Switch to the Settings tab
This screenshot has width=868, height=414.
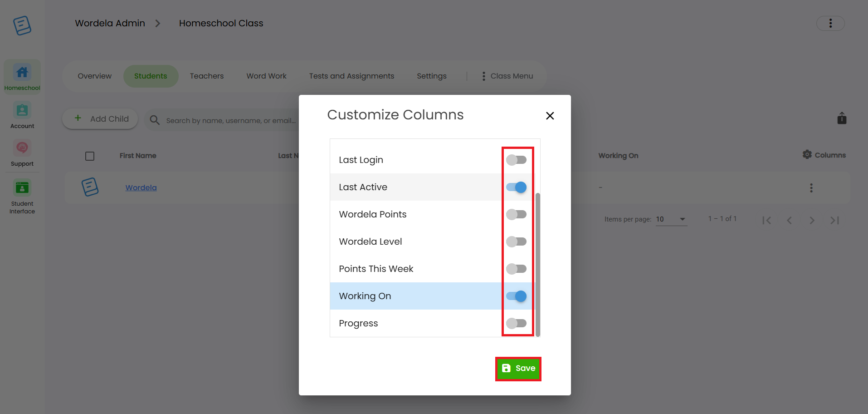tap(432, 76)
